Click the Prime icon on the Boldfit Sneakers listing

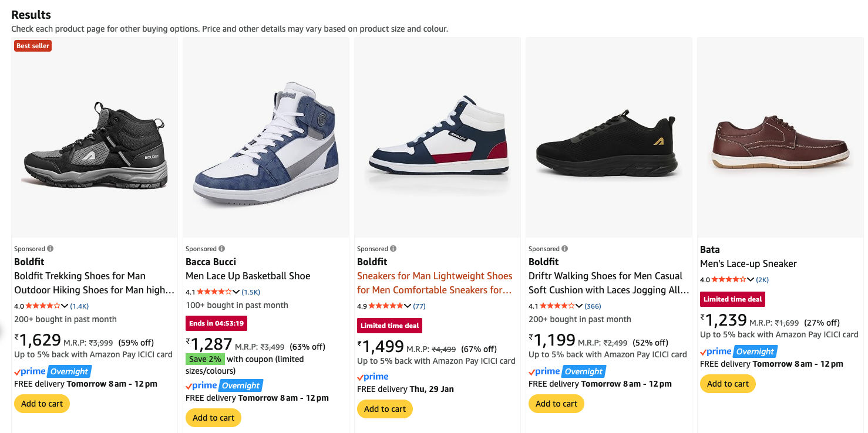372,376
